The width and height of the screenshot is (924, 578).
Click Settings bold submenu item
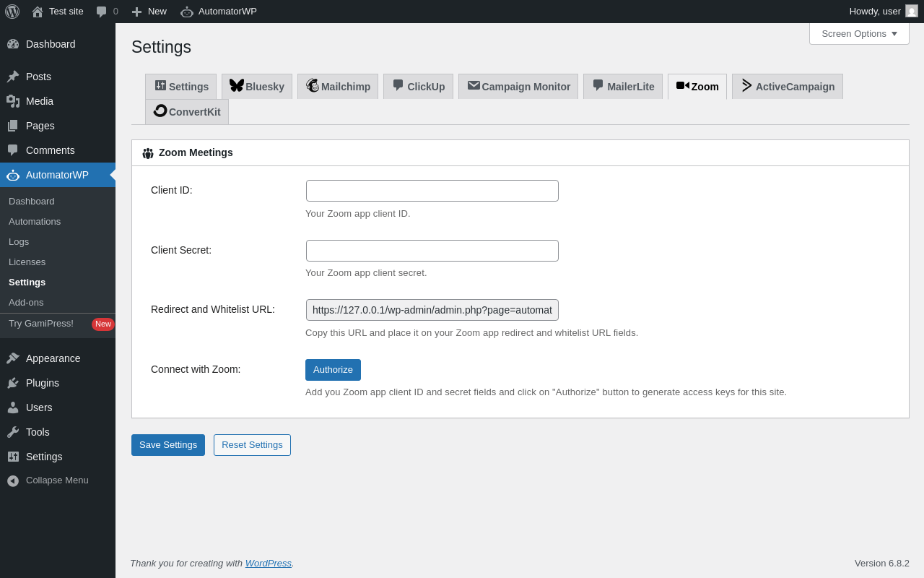pyautogui.click(x=27, y=282)
